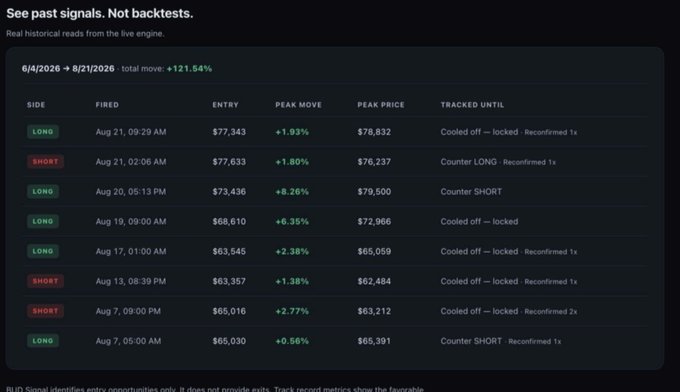Select the fired time Aug 21, 02:06 AM
The image size is (680, 392).
[131, 162]
